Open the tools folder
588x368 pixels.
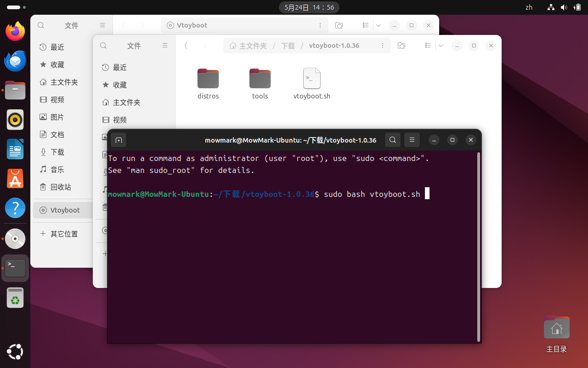[260, 84]
